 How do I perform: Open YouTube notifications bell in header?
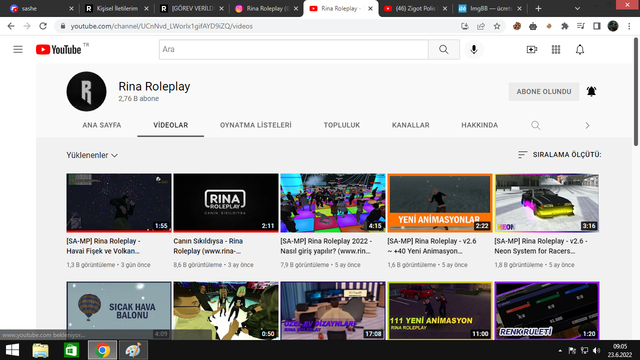tap(580, 49)
